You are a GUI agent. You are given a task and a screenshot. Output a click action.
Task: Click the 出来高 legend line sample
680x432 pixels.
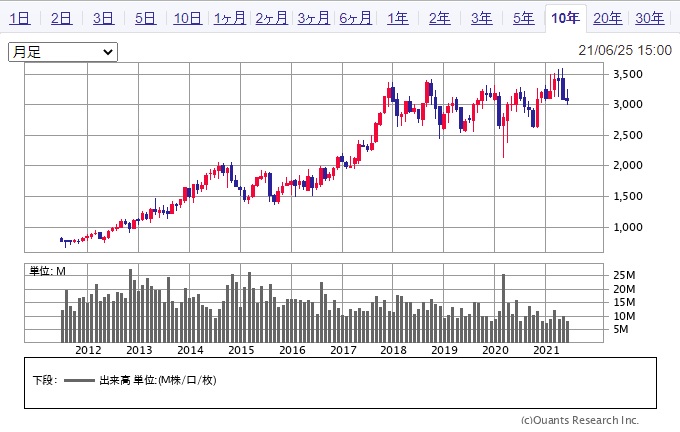(x=79, y=381)
